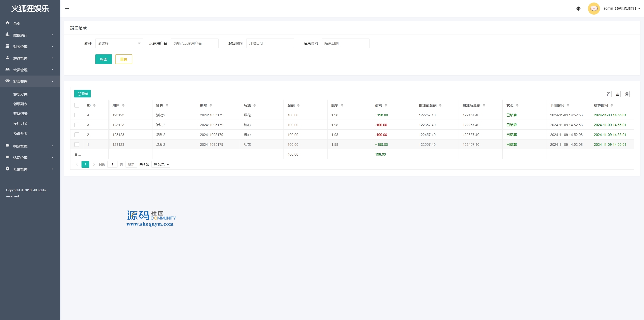
Task: Click the 检索 search button
Action: [103, 59]
